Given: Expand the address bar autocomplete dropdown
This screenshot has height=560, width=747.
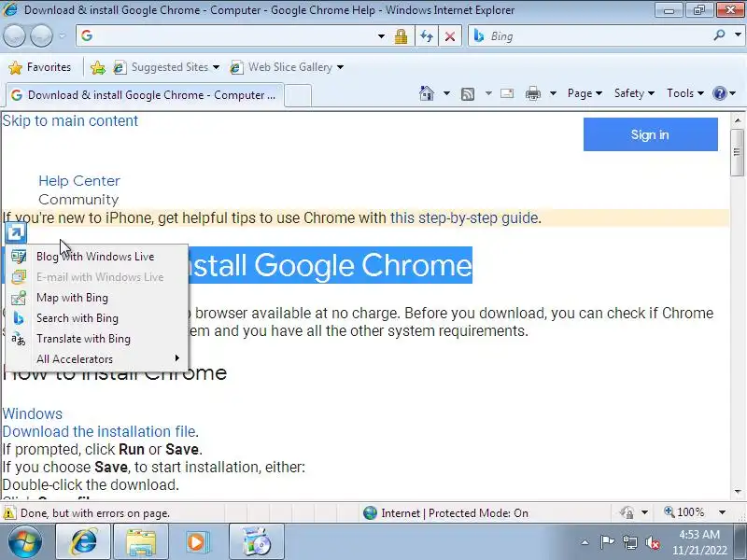Looking at the screenshot, I should pos(381,35).
